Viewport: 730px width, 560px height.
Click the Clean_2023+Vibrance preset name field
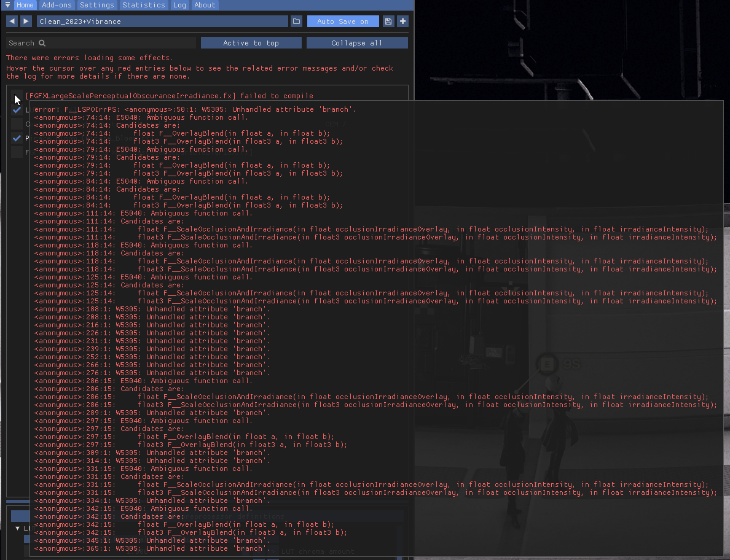tap(162, 21)
